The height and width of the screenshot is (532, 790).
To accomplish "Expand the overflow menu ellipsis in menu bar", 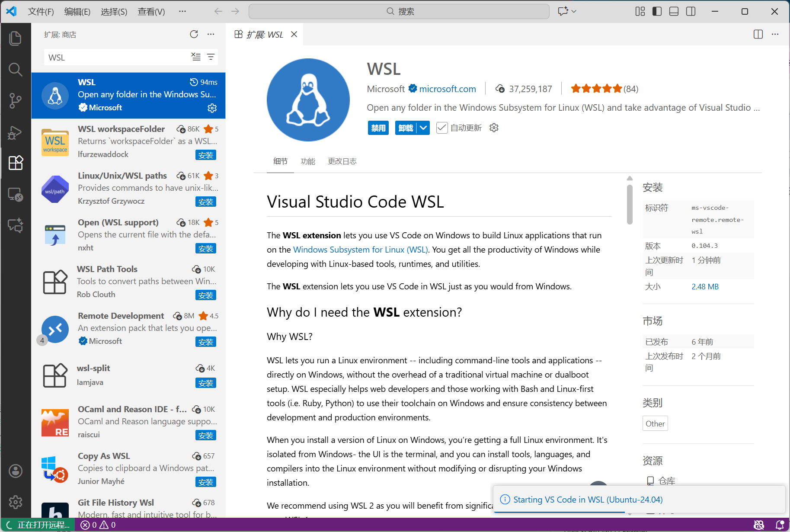I will click(x=182, y=11).
